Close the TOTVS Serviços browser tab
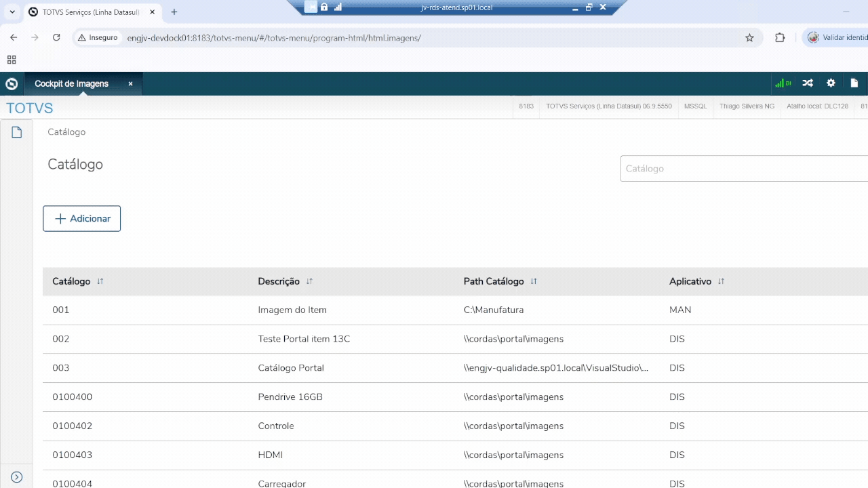Screen dimensions: 868x488 coord(152,12)
